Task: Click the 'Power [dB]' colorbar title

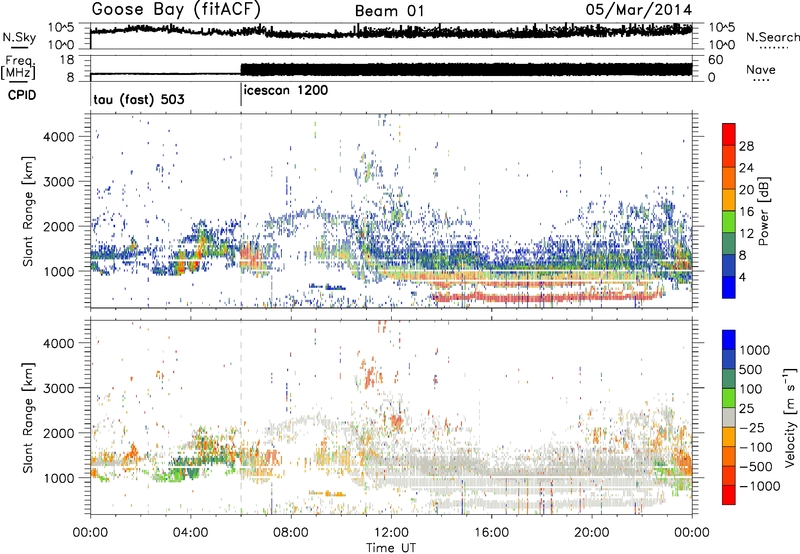Action: coord(763,211)
